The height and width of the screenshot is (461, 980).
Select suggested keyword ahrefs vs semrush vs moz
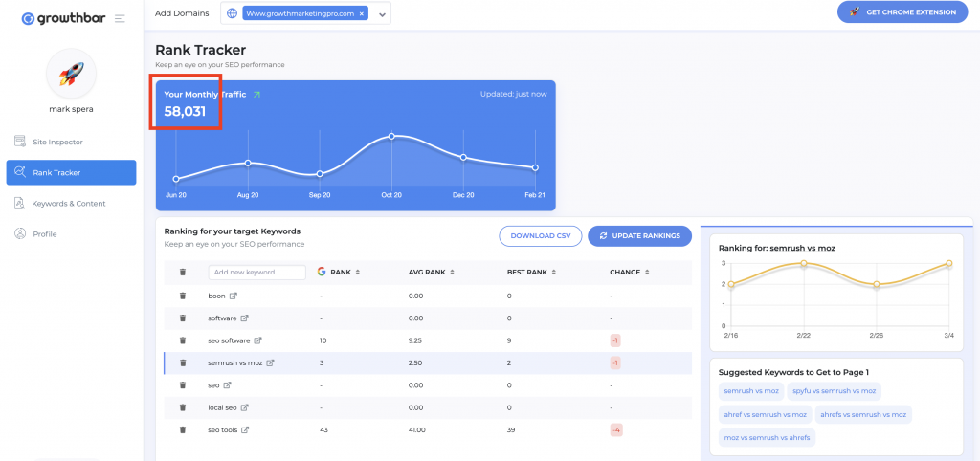click(x=863, y=414)
